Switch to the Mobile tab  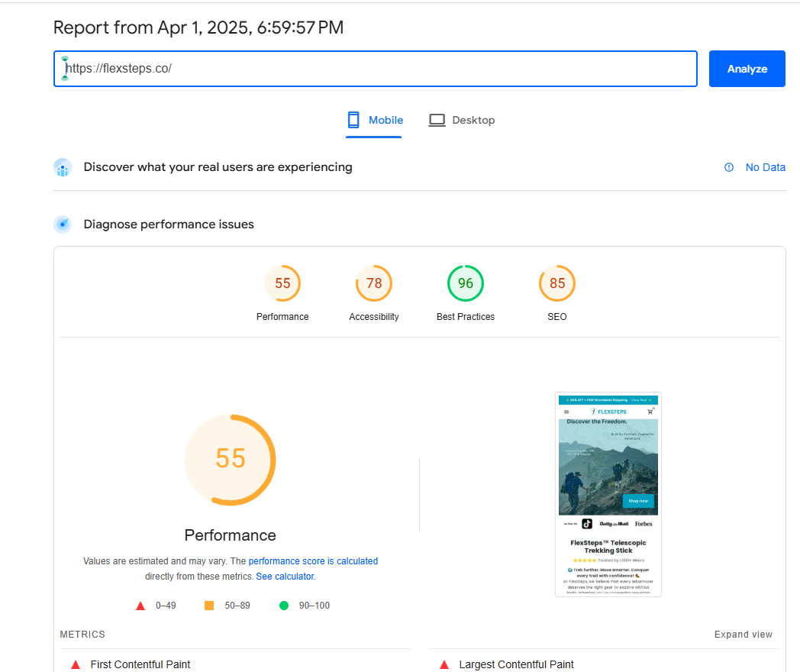point(374,120)
